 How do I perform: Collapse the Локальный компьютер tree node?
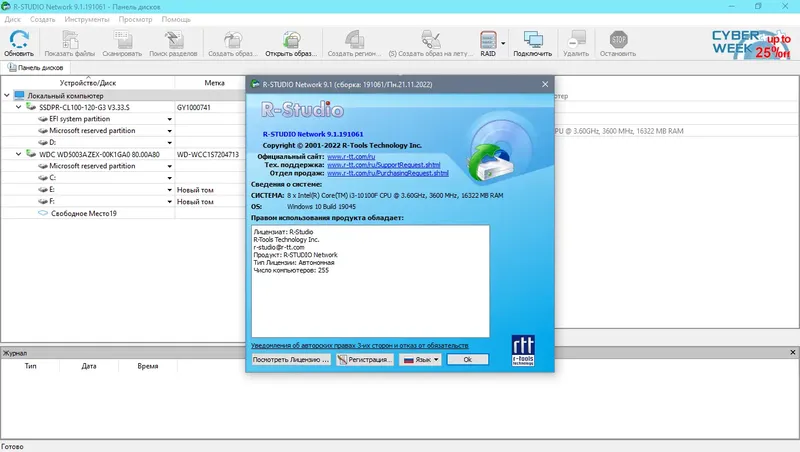[7, 95]
